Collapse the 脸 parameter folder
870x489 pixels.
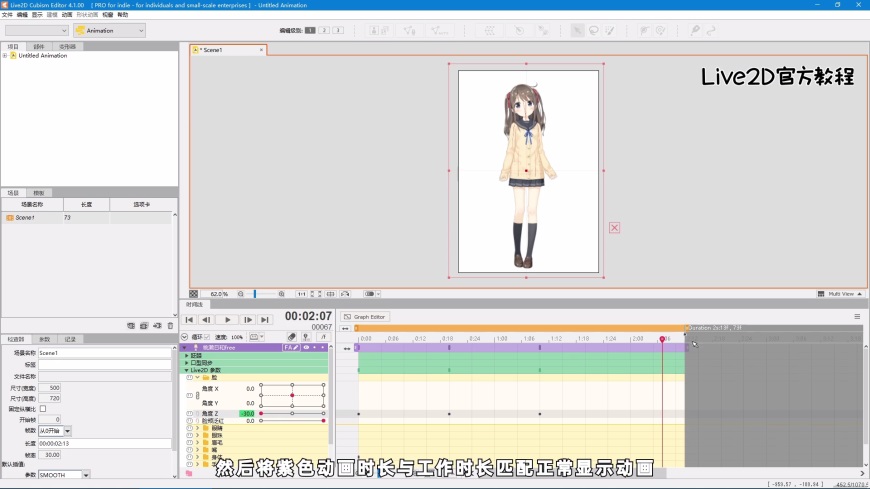tap(198, 377)
